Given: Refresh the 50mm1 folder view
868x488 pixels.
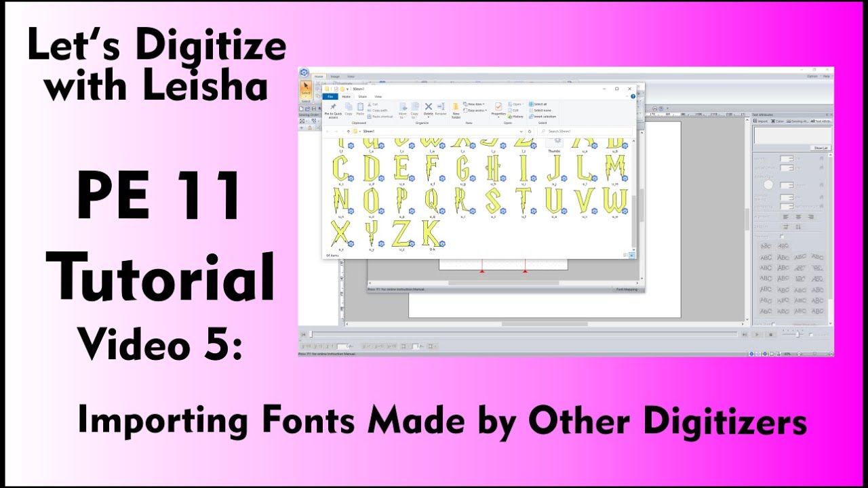Looking at the screenshot, I should pyautogui.click(x=530, y=131).
